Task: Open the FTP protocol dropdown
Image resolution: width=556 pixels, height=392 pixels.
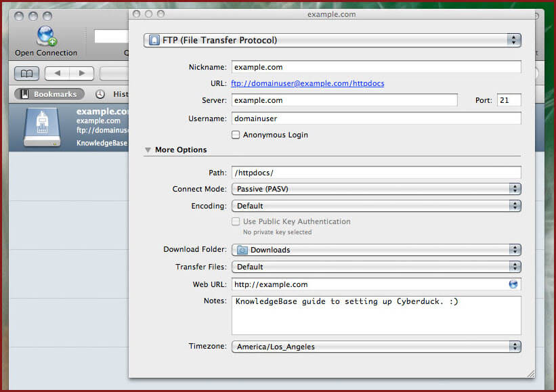Action: [x=332, y=40]
